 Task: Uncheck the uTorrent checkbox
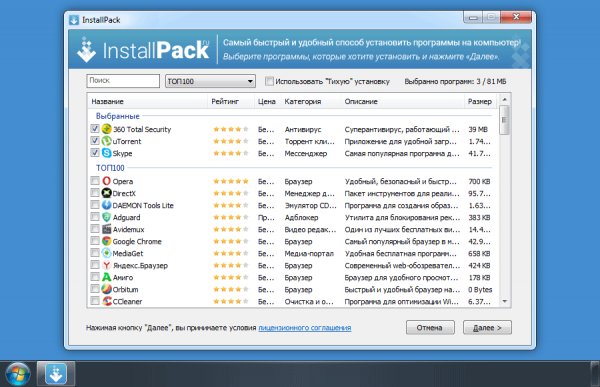95,140
